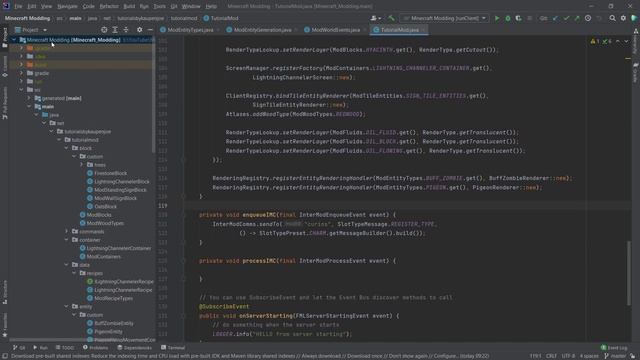Image resolution: width=640 pixels, height=360 pixels.
Task: Close the TutorialMod.java tab
Action: point(424,30)
